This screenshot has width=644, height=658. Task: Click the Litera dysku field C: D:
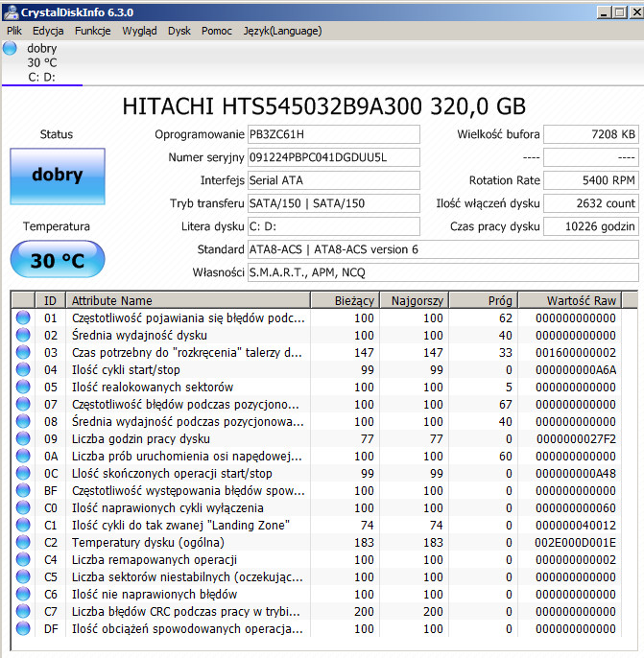(334, 226)
